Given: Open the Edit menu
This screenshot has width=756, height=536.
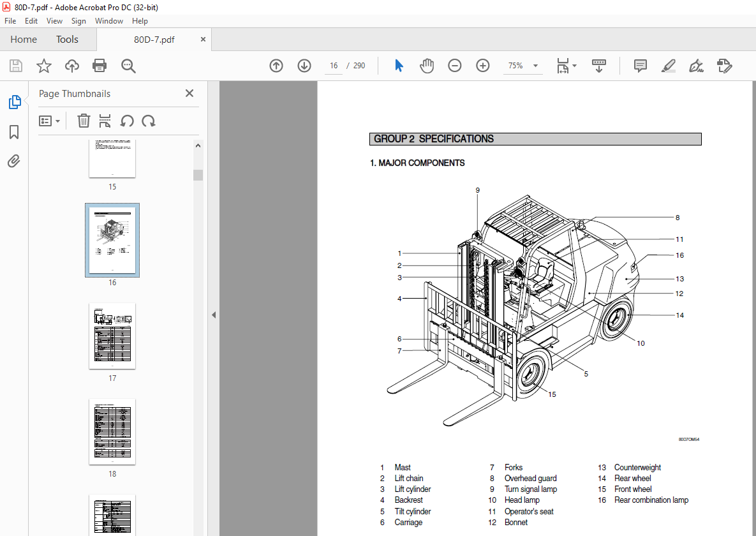Looking at the screenshot, I should pos(31,21).
